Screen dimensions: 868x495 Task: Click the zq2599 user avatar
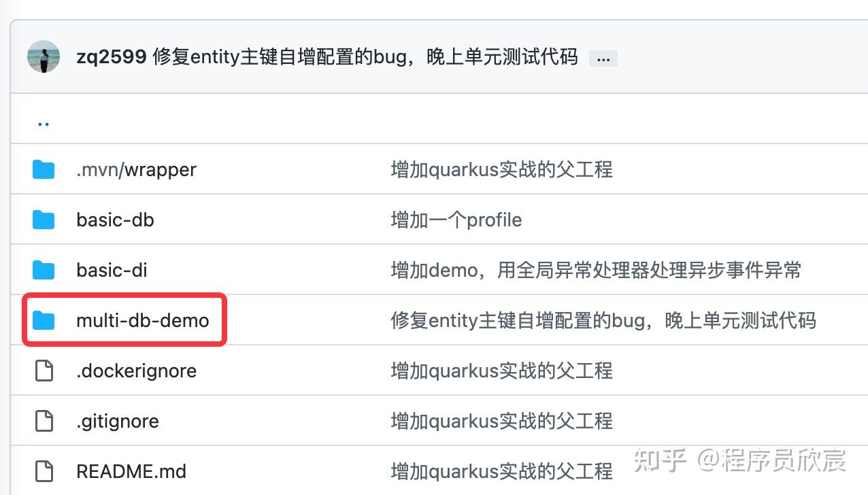coord(44,57)
